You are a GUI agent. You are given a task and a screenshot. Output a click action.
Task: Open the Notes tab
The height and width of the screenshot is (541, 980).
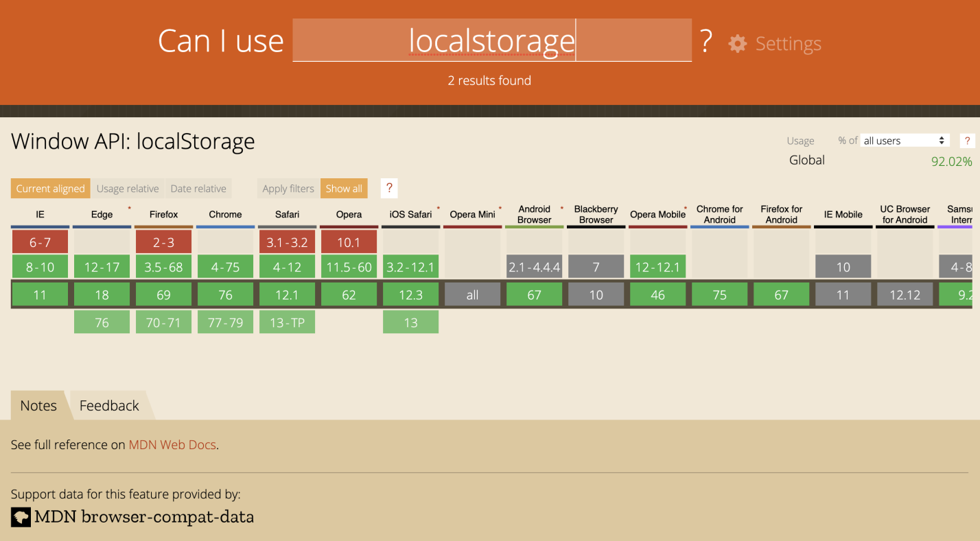tap(38, 405)
